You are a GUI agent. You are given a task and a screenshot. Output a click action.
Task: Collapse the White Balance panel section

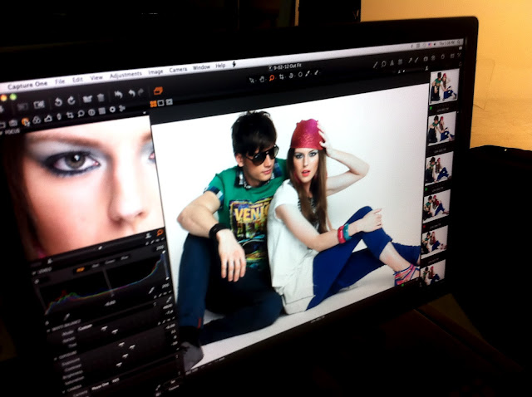[x=49, y=330]
